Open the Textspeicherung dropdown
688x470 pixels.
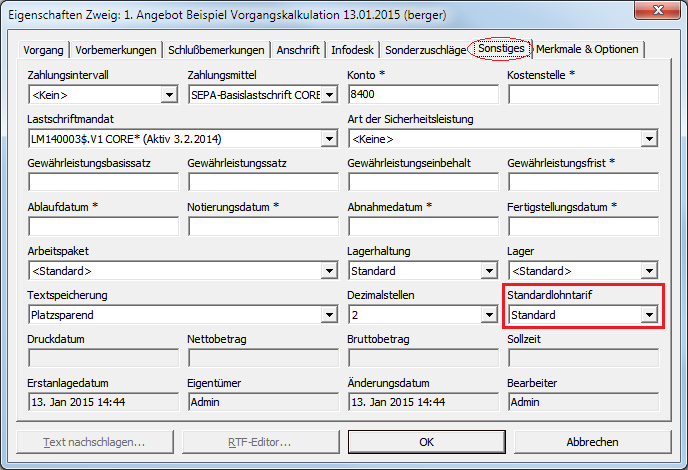coord(328,315)
